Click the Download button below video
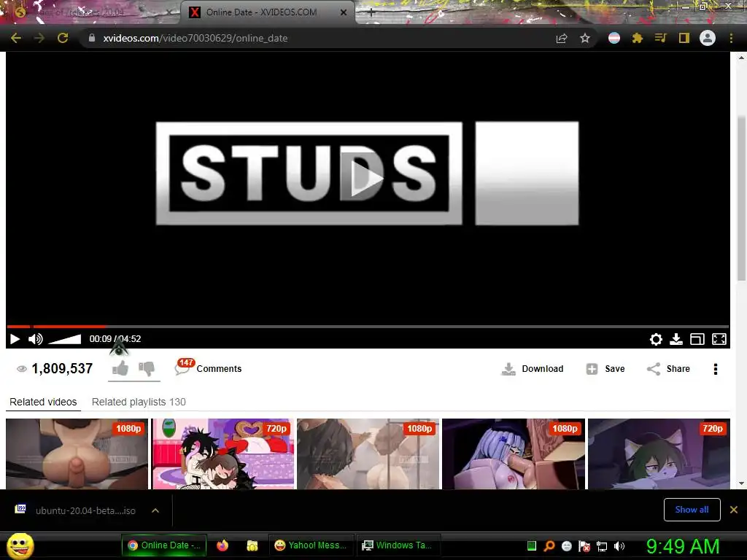Screen dimensions: 747x560 point(533,369)
